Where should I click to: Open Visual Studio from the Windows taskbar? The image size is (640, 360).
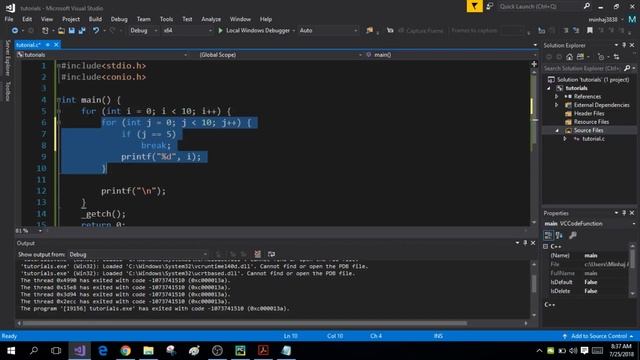(x=80, y=351)
